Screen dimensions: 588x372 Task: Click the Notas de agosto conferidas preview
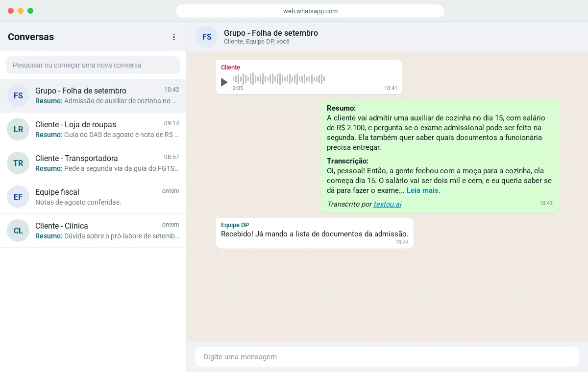(78, 202)
